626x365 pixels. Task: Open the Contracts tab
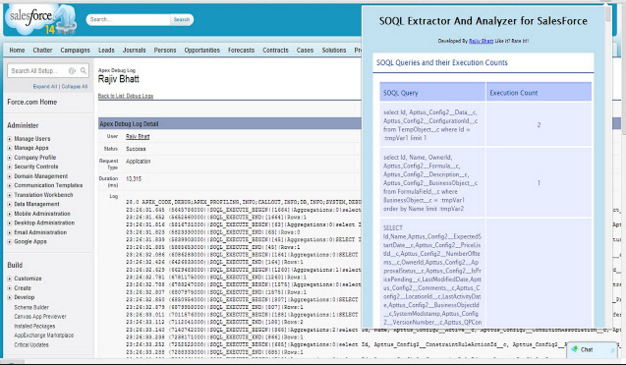(275, 50)
